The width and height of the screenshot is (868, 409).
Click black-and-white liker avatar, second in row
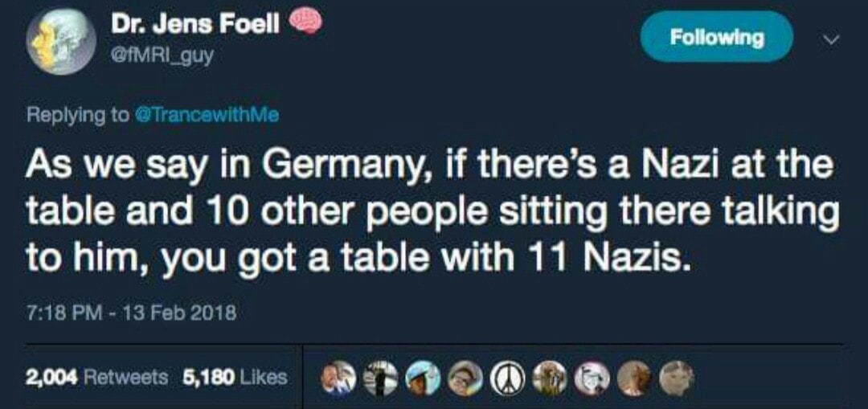point(382,378)
